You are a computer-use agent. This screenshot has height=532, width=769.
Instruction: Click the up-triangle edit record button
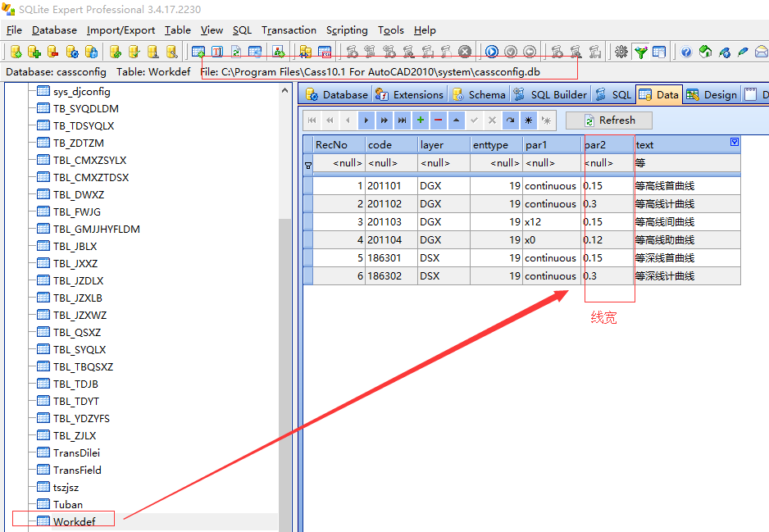pyautogui.click(x=456, y=120)
